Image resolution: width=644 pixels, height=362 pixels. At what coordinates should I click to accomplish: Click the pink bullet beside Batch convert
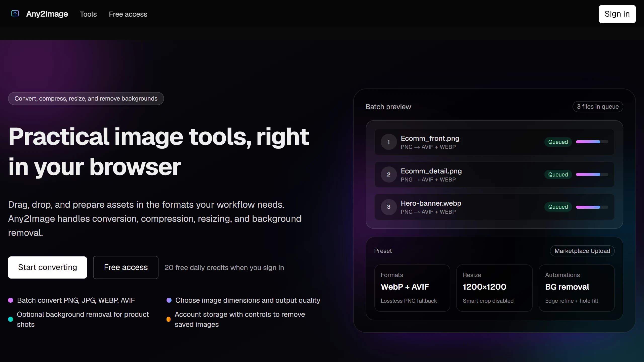(11, 300)
